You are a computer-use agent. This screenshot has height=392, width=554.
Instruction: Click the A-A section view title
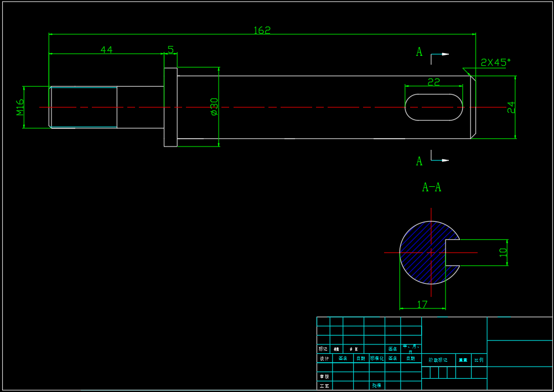tap(431, 187)
